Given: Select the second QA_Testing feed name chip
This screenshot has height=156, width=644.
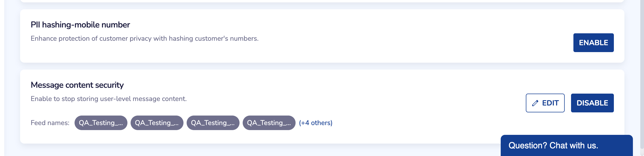Looking at the screenshot, I should 157,123.
